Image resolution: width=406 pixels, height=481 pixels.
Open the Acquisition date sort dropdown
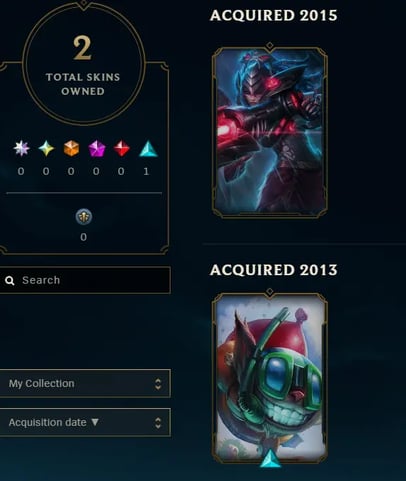(x=85, y=422)
